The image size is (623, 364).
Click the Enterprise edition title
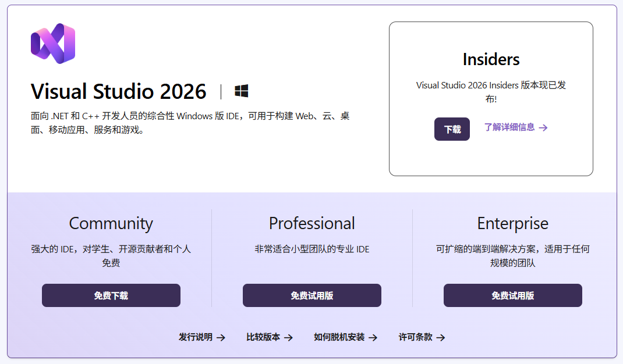click(512, 223)
